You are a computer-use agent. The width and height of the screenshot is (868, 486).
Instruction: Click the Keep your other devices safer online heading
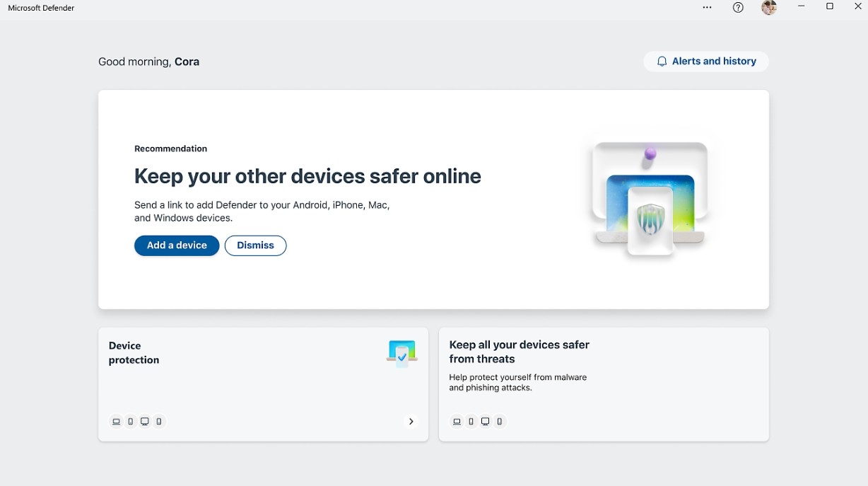point(307,176)
